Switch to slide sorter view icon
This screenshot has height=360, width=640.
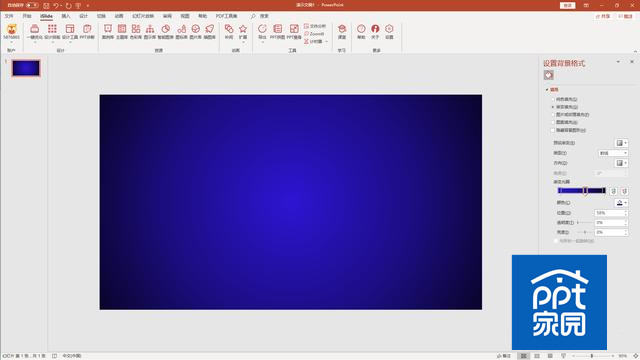click(x=537, y=356)
